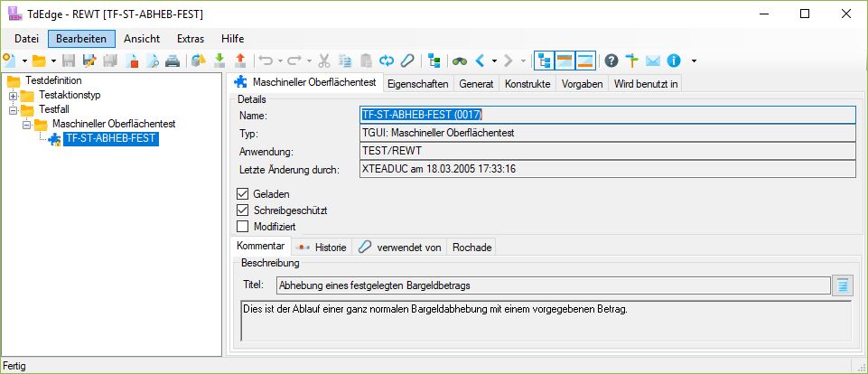The width and height of the screenshot is (868, 374).
Task: Collapse the Testfall tree node
Action: click(x=14, y=109)
